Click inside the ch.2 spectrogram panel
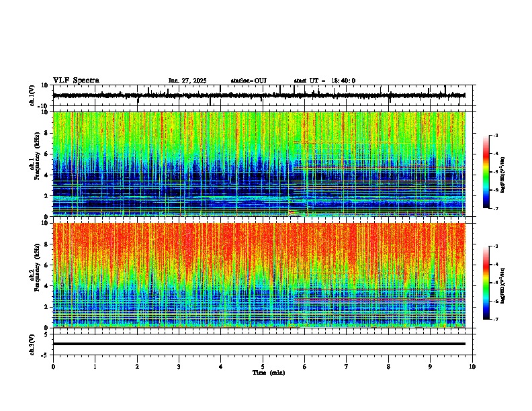This screenshot has width=532, height=411. pos(259,275)
